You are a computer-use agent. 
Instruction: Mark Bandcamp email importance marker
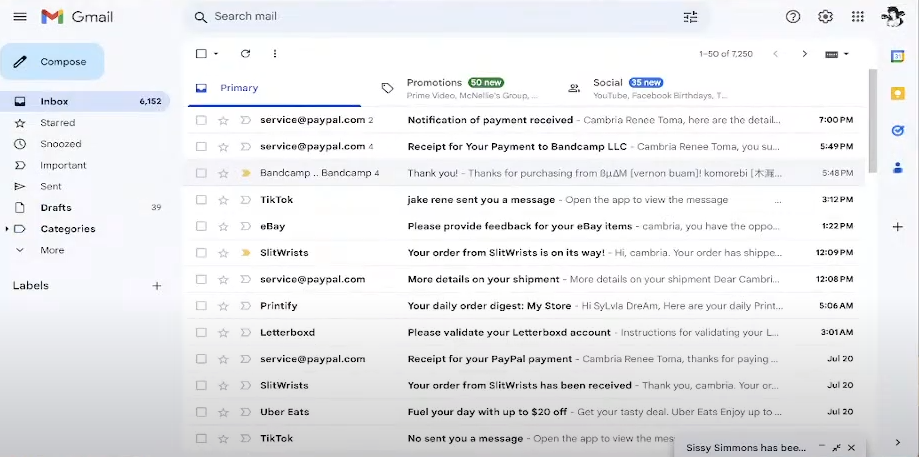pos(246,173)
